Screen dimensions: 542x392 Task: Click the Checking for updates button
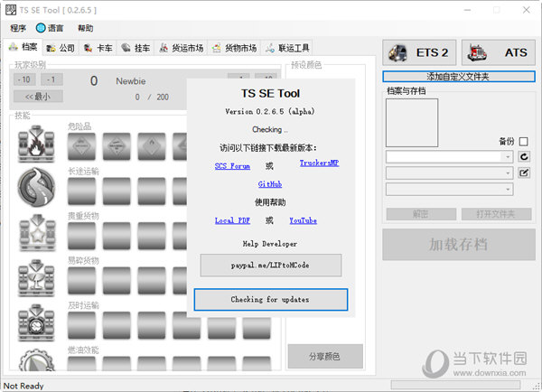(271, 300)
